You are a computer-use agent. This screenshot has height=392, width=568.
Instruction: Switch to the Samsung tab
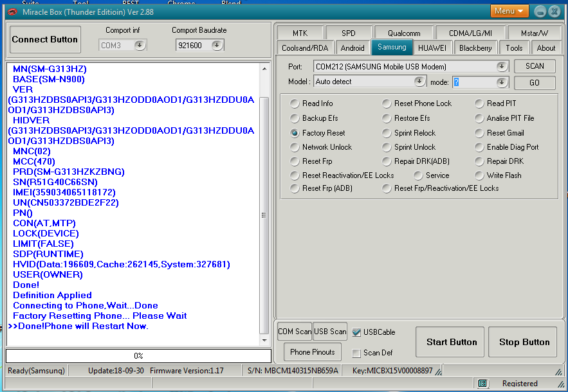392,47
